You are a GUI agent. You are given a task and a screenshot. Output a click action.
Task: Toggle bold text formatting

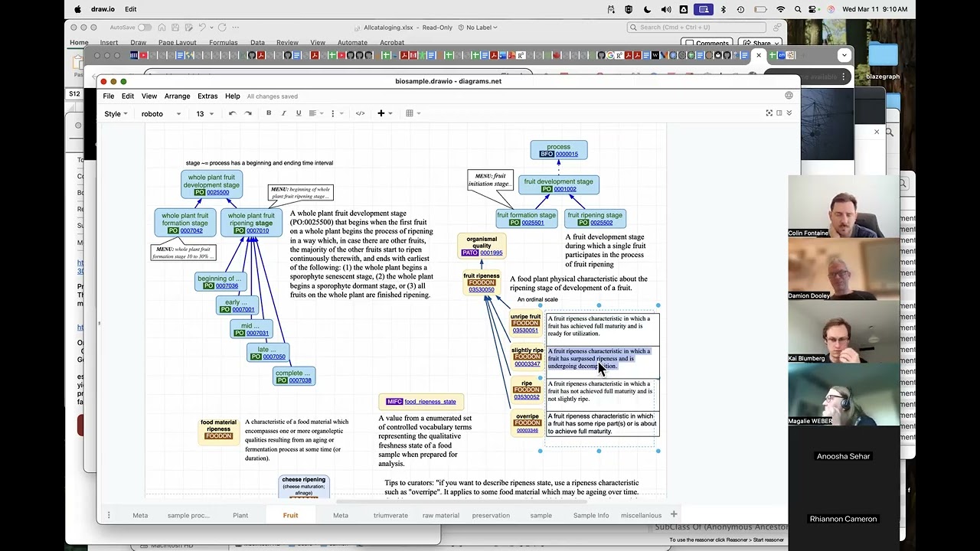[269, 113]
